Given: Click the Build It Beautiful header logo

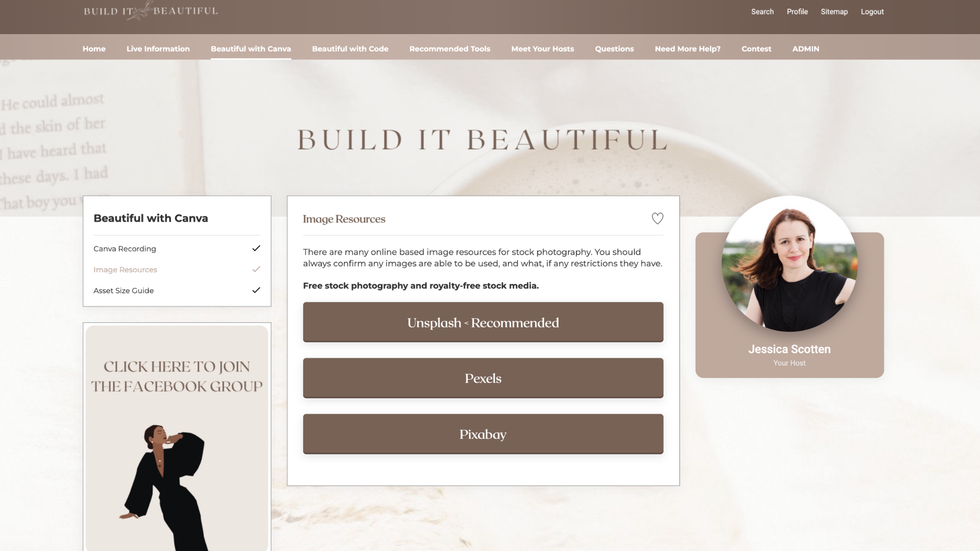Looking at the screenshot, I should click(151, 11).
